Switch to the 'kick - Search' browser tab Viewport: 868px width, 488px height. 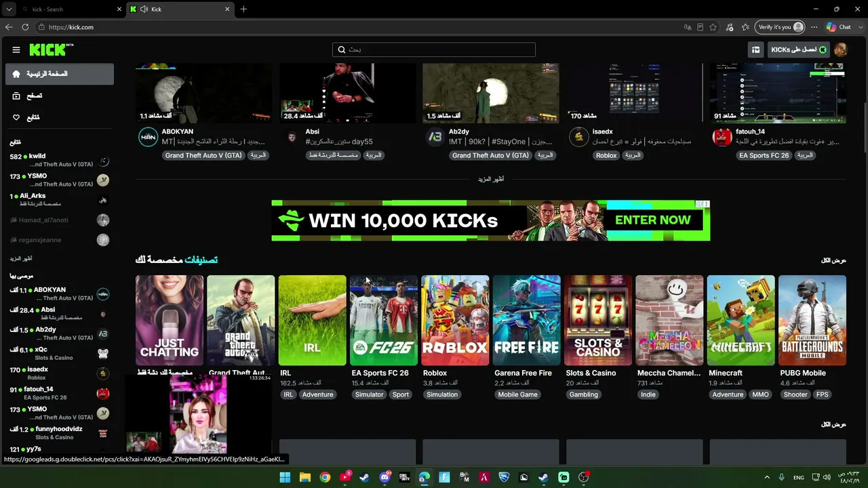click(71, 9)
